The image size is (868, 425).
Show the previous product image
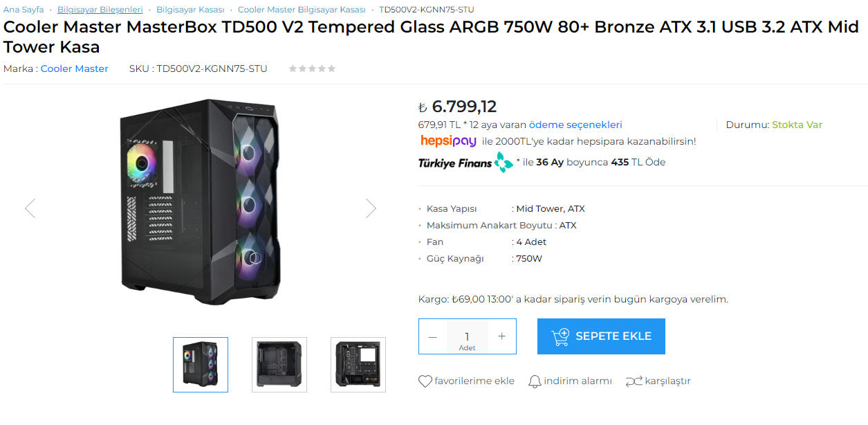(x=30, y=208)
